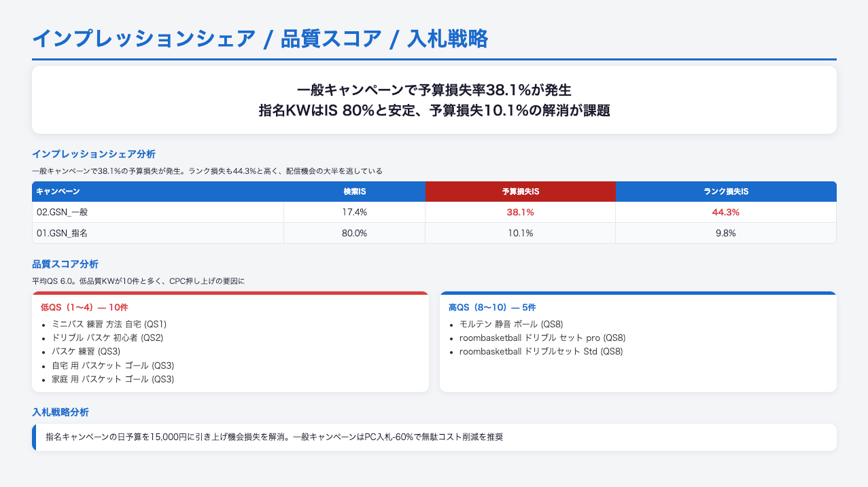Click the 検索IS column header

[x=354, y=192]
